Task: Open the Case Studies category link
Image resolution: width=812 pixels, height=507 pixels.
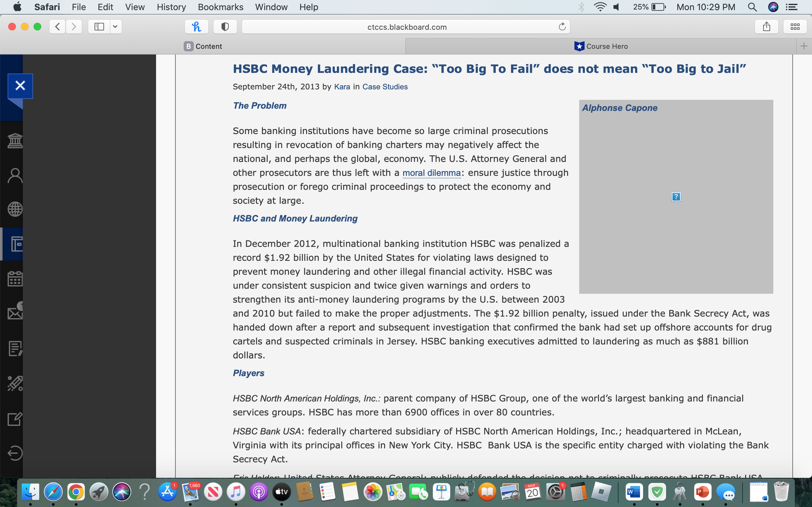Action: (385, 87)
